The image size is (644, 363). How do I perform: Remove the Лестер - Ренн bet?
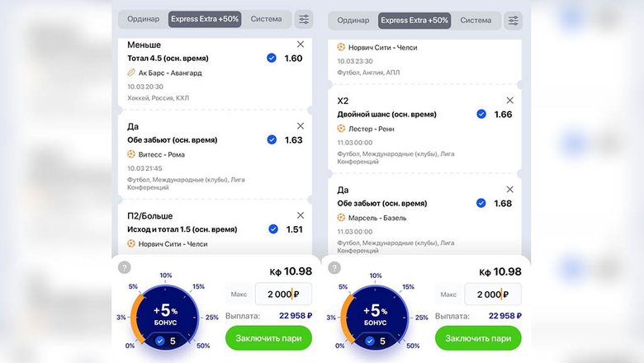(x=510, y=100)
